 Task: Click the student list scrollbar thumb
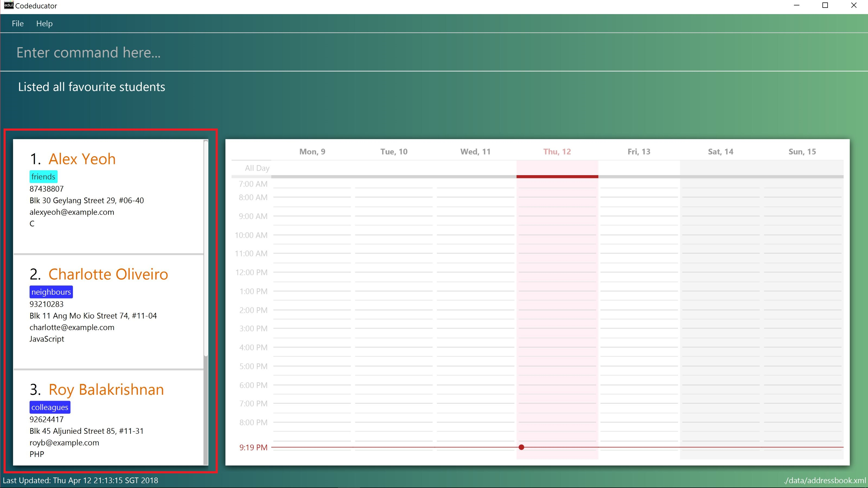point(206,249)
